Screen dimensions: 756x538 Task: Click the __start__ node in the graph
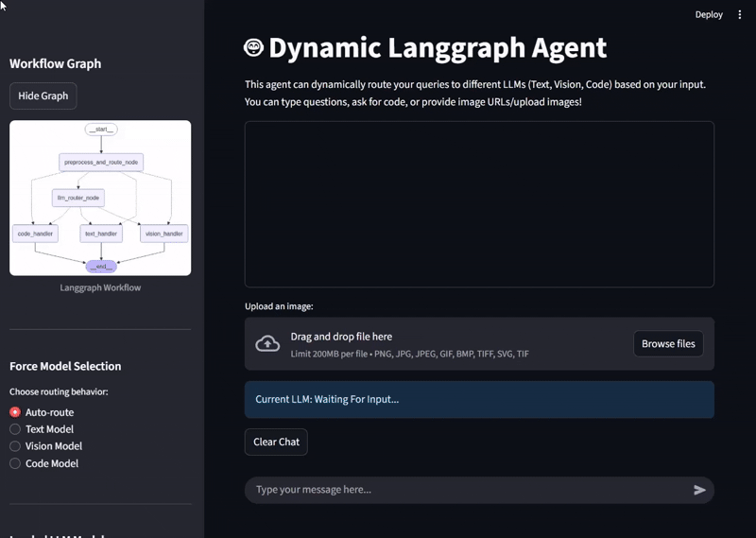(101, 130)
